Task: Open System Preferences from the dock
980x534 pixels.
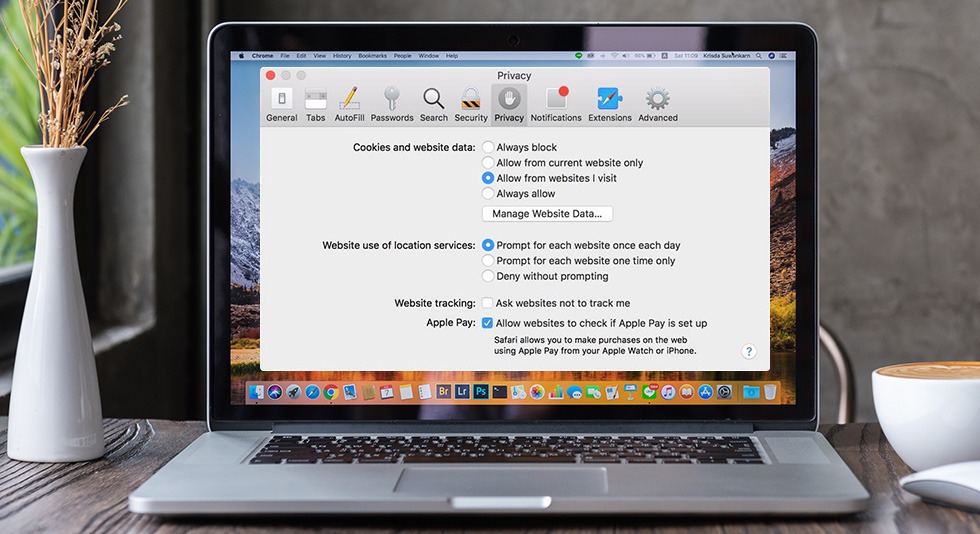Action: pos(724,392)
